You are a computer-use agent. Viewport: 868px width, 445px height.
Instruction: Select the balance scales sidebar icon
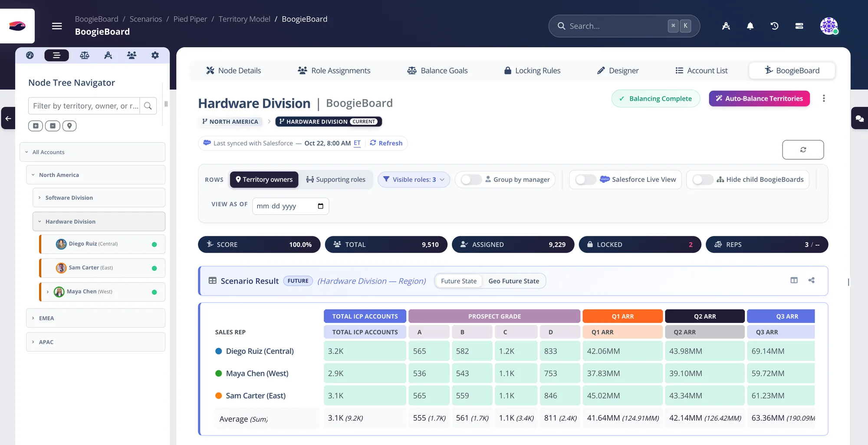click(85, 55)
